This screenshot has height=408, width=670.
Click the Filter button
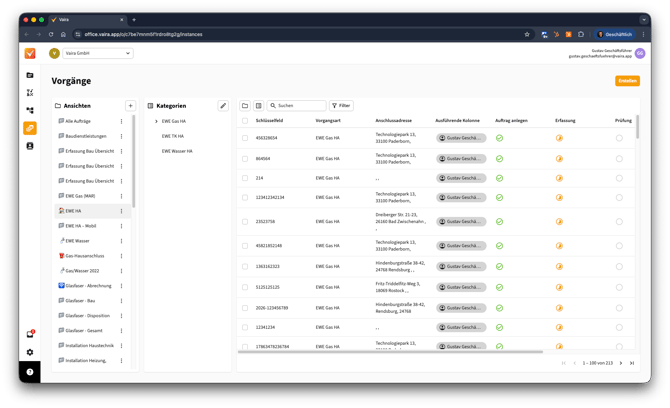(341, 105)
